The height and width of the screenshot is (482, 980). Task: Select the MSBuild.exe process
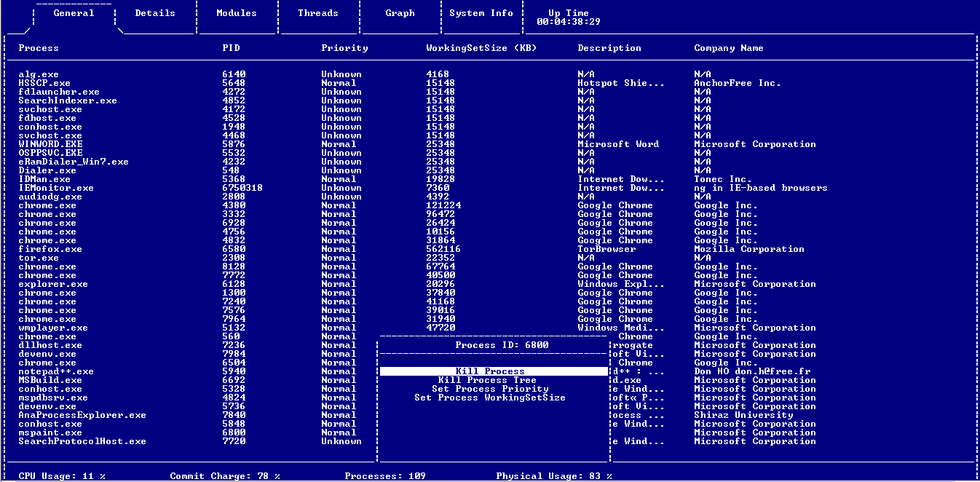tap(50, 380)
